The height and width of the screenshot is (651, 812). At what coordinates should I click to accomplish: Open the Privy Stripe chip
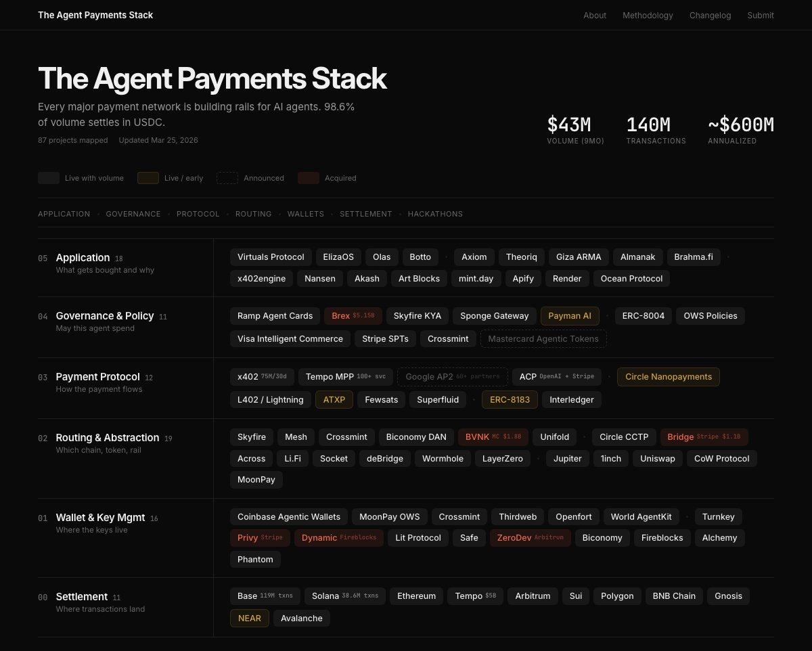(260, 538)
